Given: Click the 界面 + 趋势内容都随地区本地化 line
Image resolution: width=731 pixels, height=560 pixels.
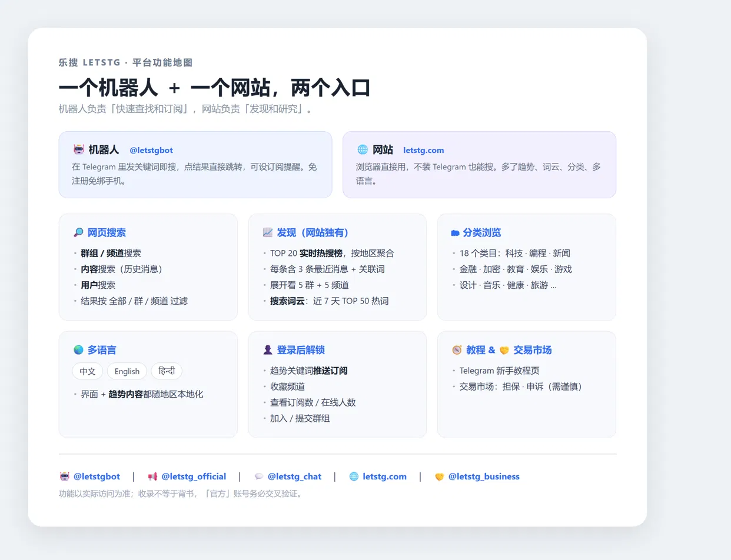Looking at the screenshot, I should (x=142, y=394).
